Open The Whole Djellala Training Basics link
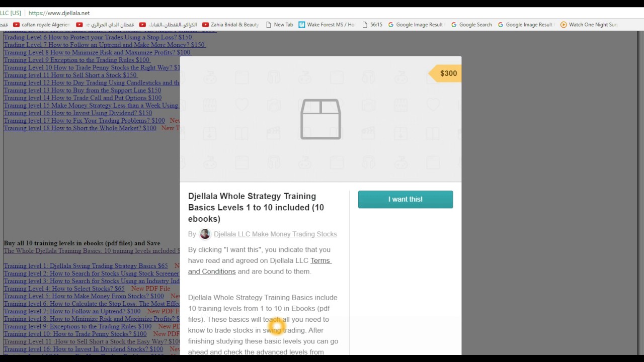Viewport: 644px width, 362px height. pyautogui.click(x=92, y=250)
